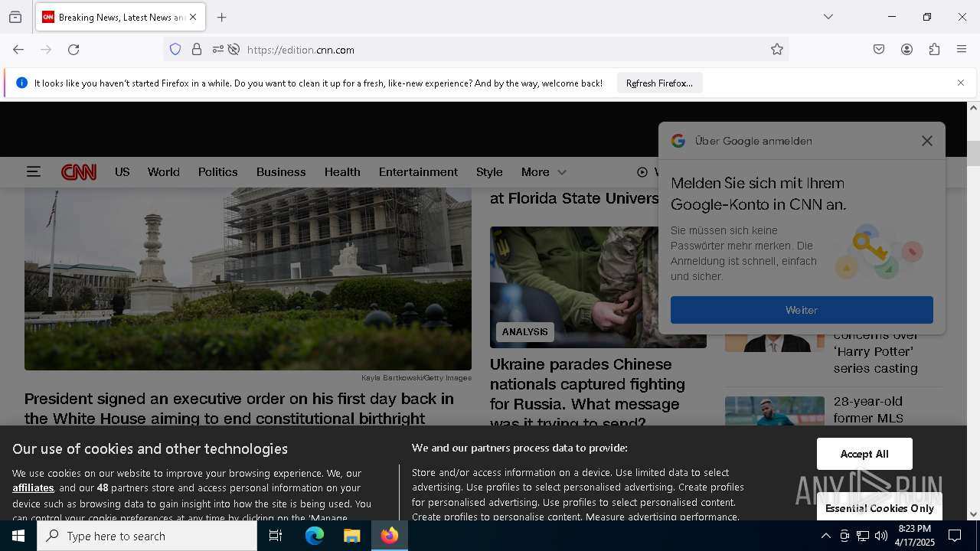Open the extensions puzzle icon

click(x=934, y=50)
